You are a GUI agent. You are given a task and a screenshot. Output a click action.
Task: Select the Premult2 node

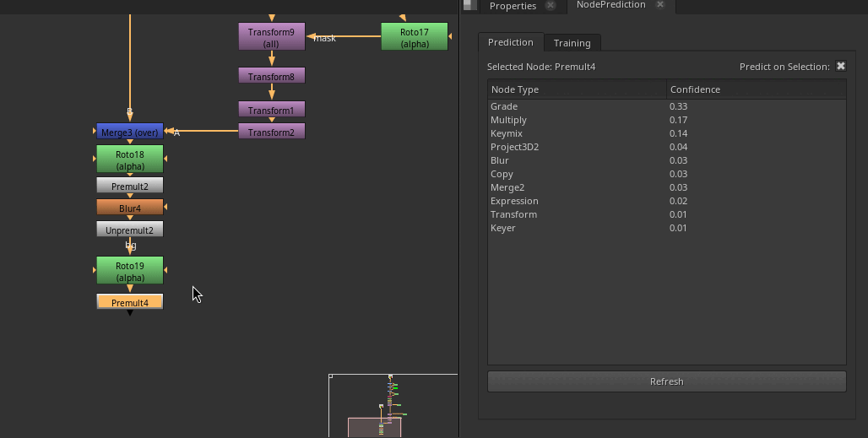[130, 186]
